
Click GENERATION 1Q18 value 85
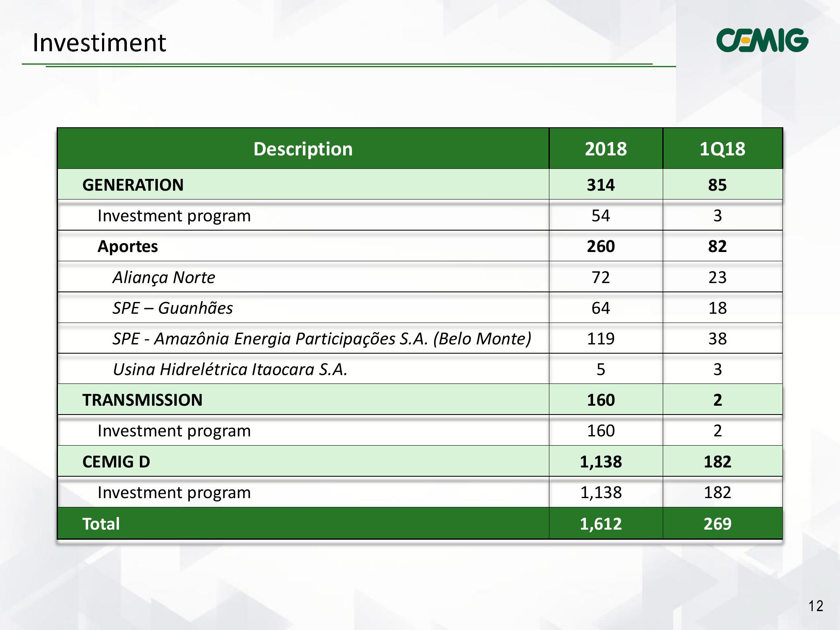tap(717, 185)
